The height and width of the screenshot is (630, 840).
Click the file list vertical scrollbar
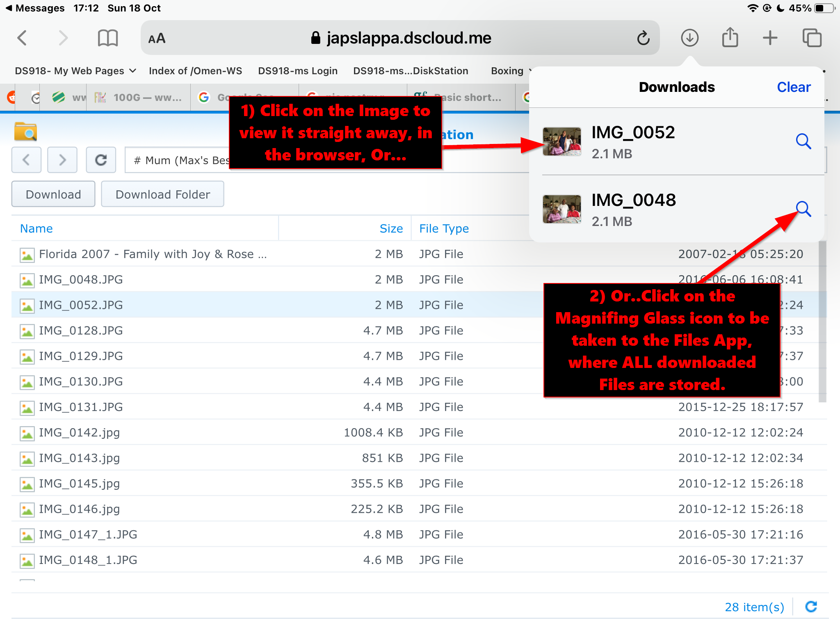[822, 322]
